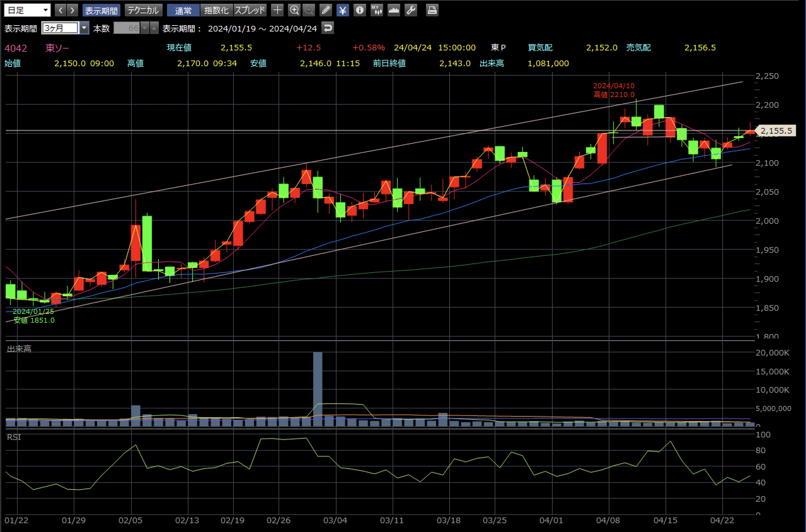Switch to スプレッド chart mode
The width and height of the screenshot is (806, 532).
250,10
